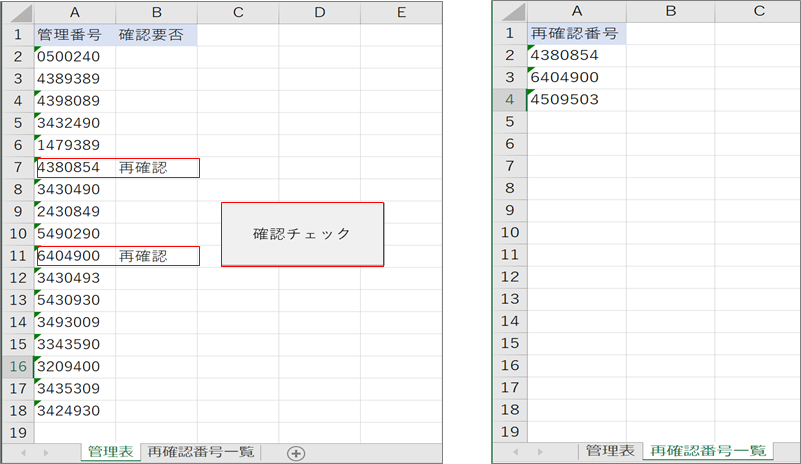Screen dimensions: 801x464
Task: Select row 4 header in right workbook
Action: click(x=510, y=100)
